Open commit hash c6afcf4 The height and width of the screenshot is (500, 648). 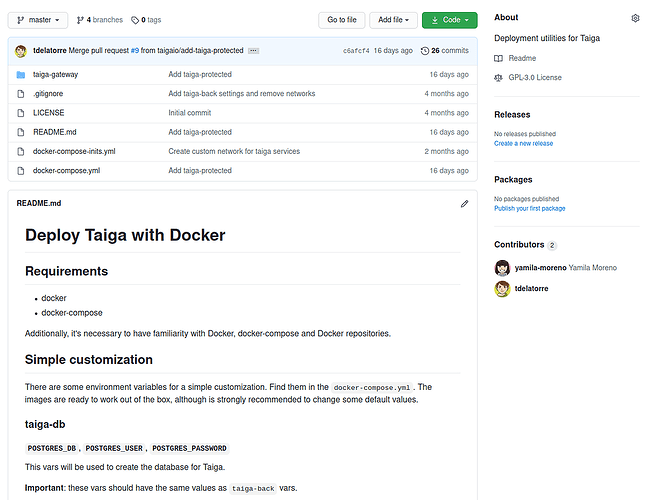click(x=356, y=50)
